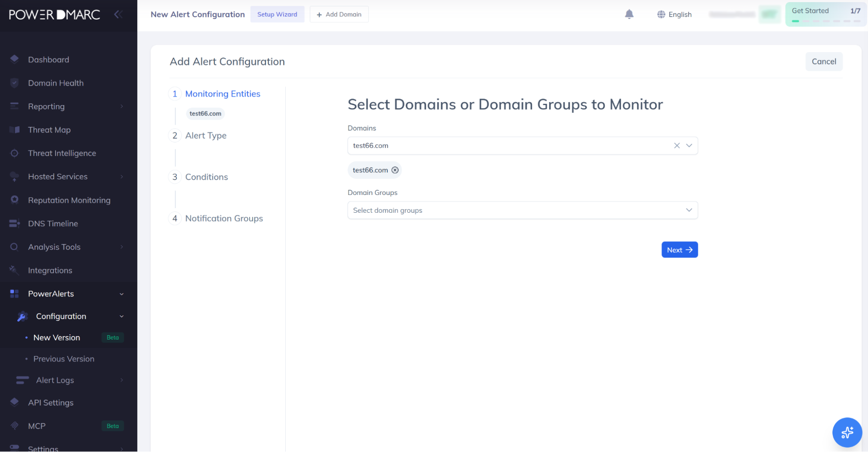Cancel the alert configuration
The image size is (868, 452).
pos(824,62)
